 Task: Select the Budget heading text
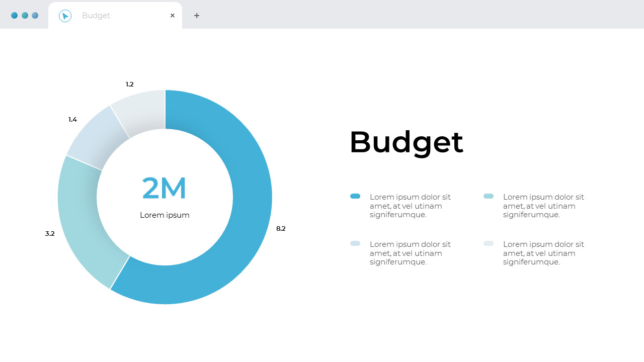pos(406,142)
